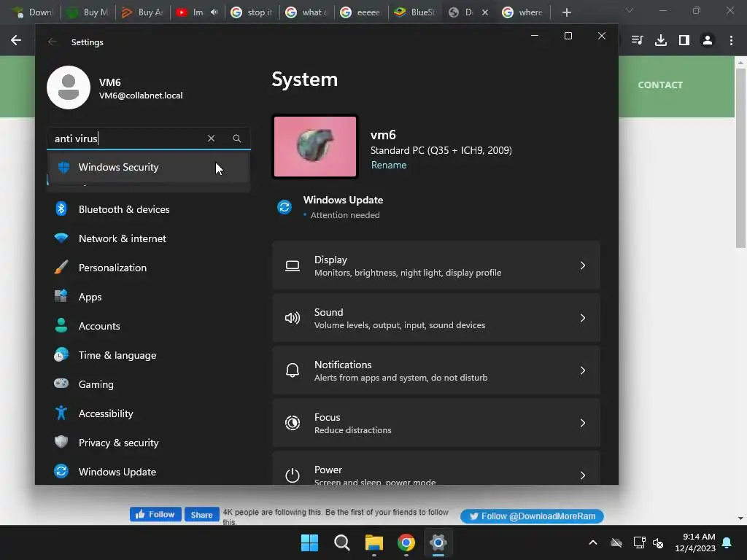Click the vm6 desktop wallpaper thumbnail
This screenshot has width=747, height=560.
click(x=315, y=147)
